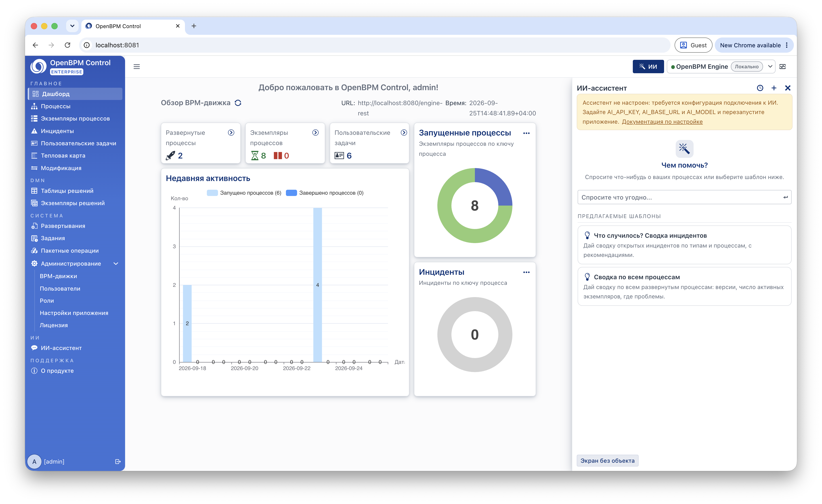
Task: Refresh the BPM engine overview icon
Action: [238, 103]
